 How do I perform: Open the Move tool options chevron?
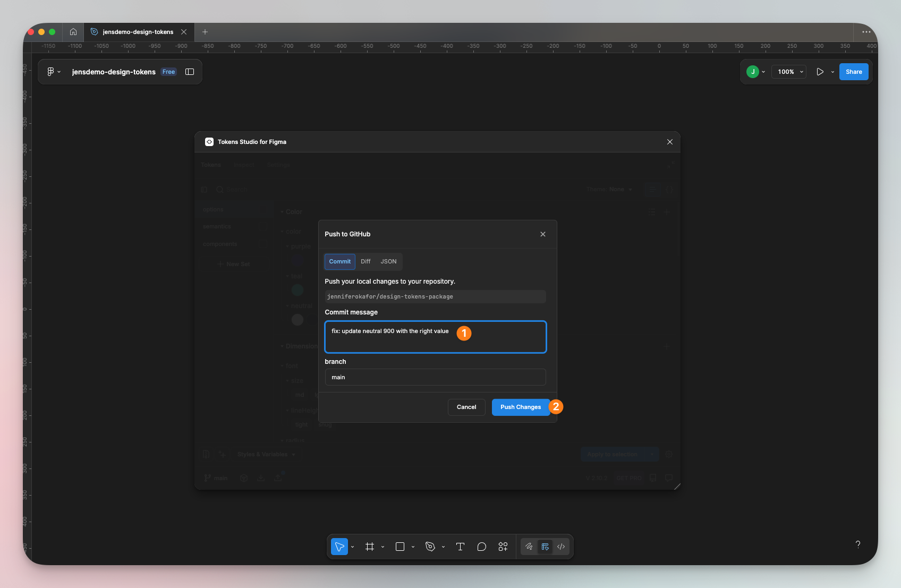[352, 547]
